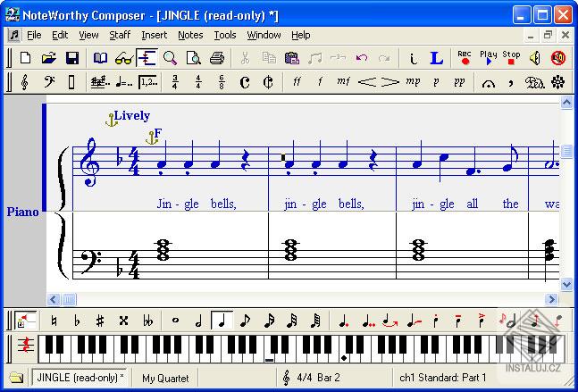Click the Piano staff label
578x392 pixels.
(22, 212)
